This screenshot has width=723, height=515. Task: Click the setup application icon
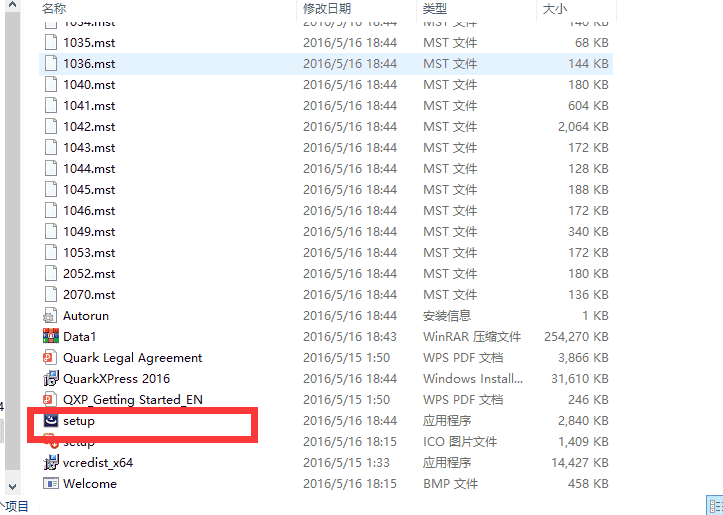(51, 420)
